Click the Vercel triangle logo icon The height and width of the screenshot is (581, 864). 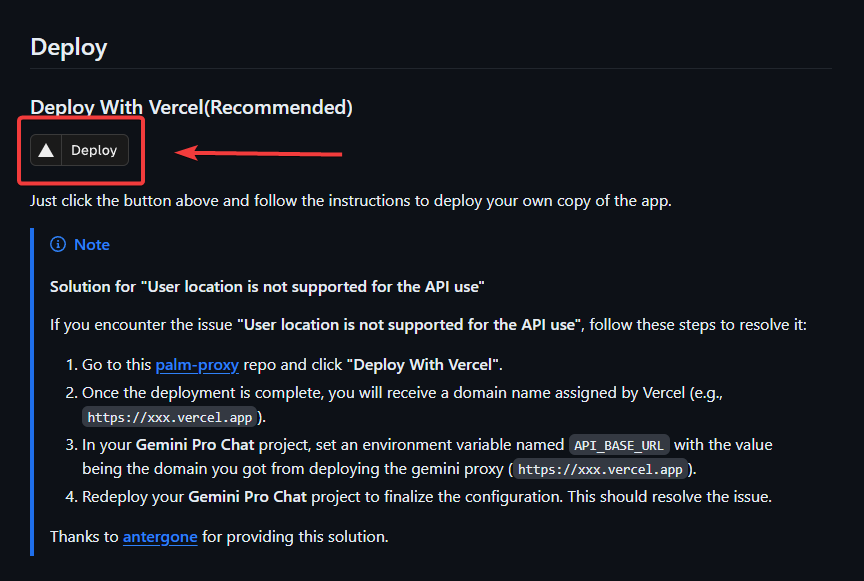[x=46, y=150]
